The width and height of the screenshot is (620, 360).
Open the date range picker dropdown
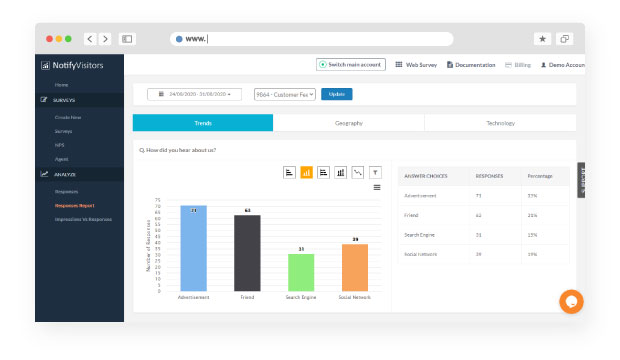[x=195, y=94]
